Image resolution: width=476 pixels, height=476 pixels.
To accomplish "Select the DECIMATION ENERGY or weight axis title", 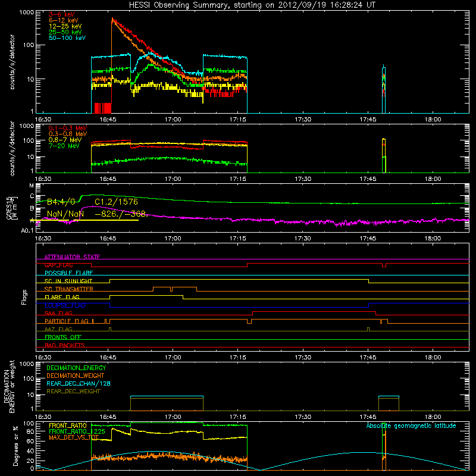I will tap(10, 386).
